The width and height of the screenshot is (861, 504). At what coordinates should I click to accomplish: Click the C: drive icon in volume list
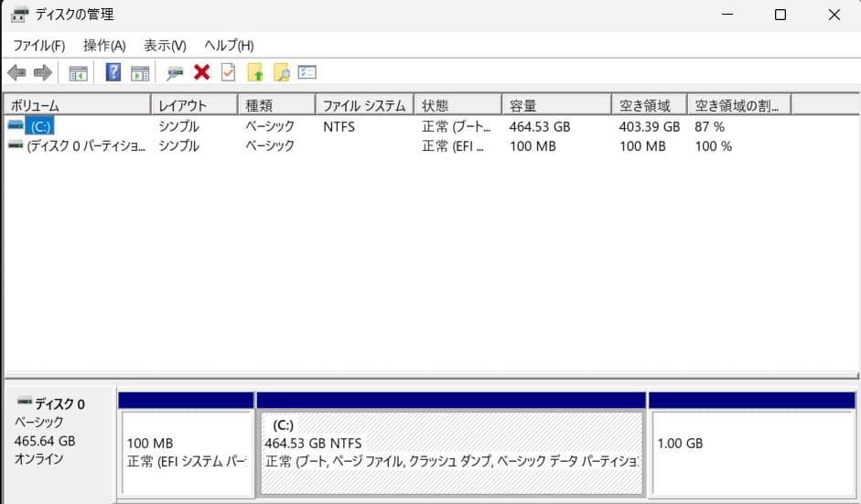(x=16, y=125)
